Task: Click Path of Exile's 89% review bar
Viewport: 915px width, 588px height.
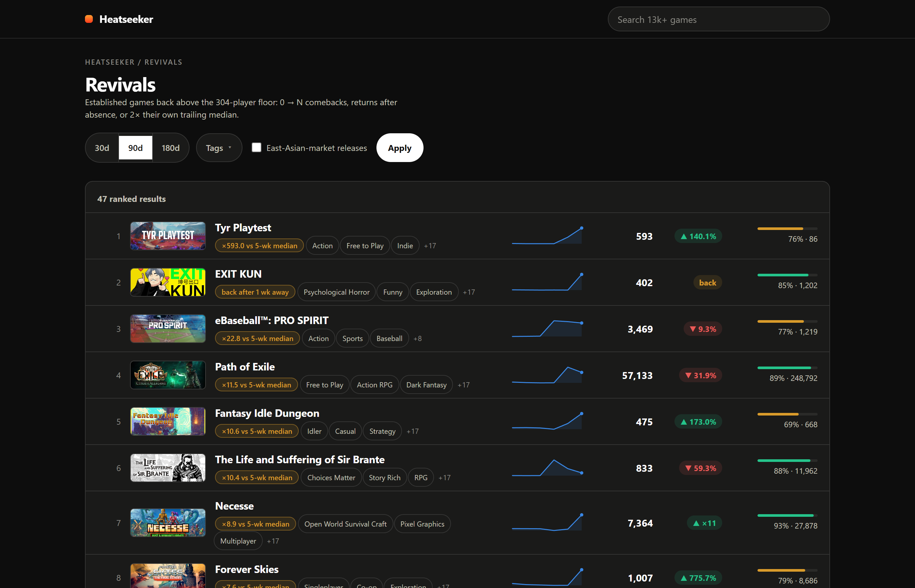Action: click(x=787, y=368)
